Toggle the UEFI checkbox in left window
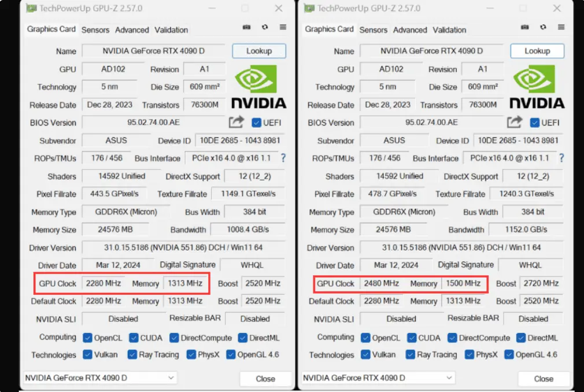The image size is (584, 392). point(257,123)
